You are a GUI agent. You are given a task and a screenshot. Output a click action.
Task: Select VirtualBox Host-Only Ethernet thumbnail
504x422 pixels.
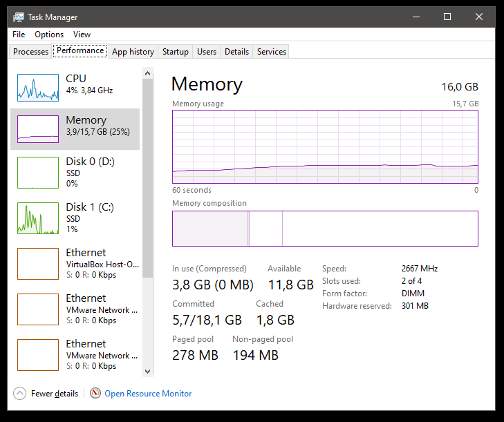click(38, 264)
